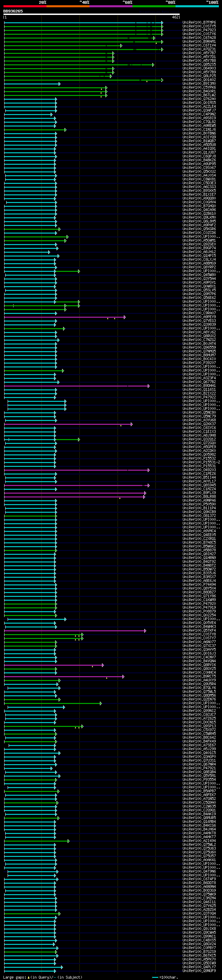Click the purple alignment bar for UniRef100_Q5TKF4

tap(75, 631)
